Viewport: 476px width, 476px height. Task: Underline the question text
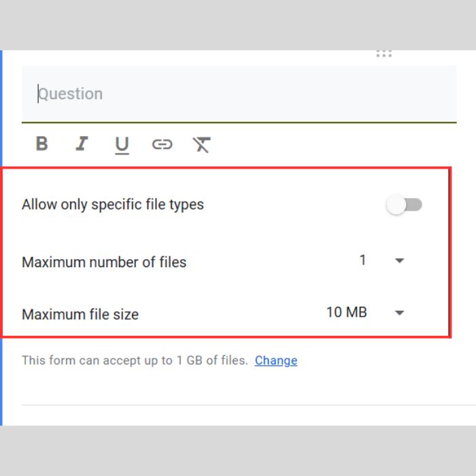tap(122, 145)
